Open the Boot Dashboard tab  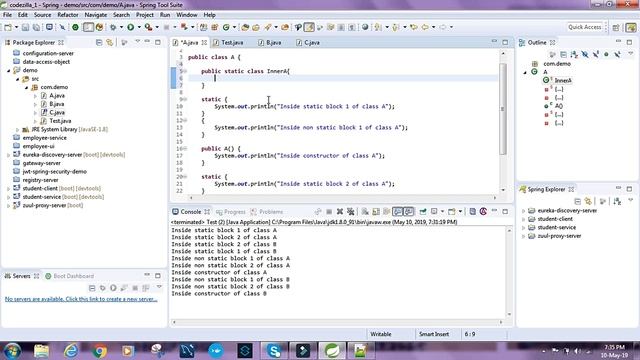(x=69, y=276)
